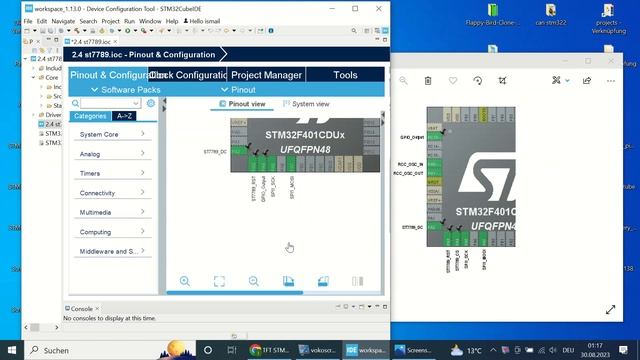This screenshot has width=640, height=360.
Task: Click the pinout view horizontal scrollbar
Action: click(235, 292)
